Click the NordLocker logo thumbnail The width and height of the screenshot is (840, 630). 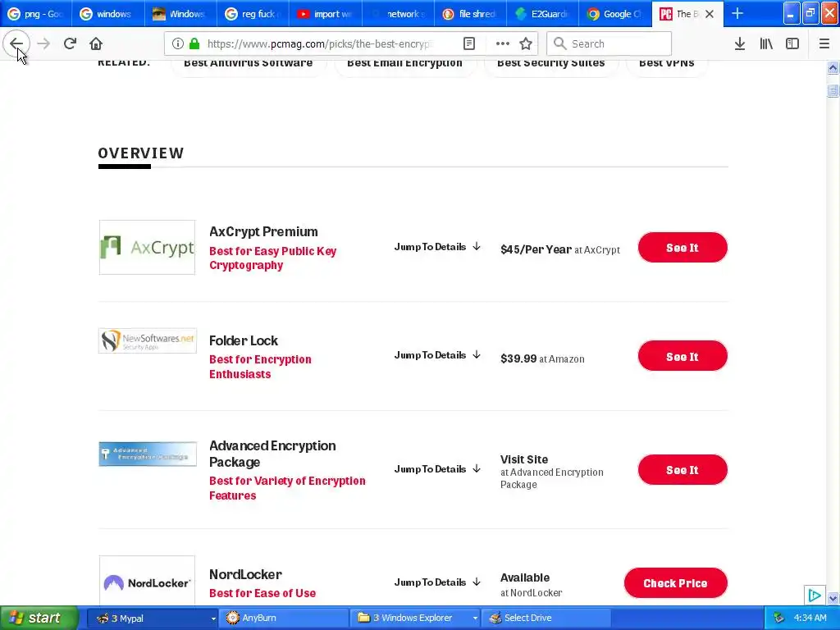[148, 581]
